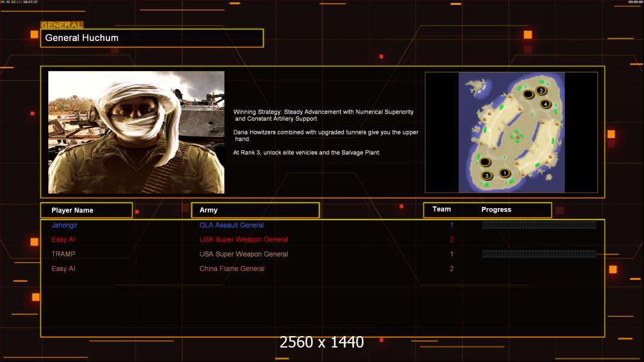Click the At Rank 3 unlock text
Viewport: 644px width, 362px height.
click(x=306, y=153)
